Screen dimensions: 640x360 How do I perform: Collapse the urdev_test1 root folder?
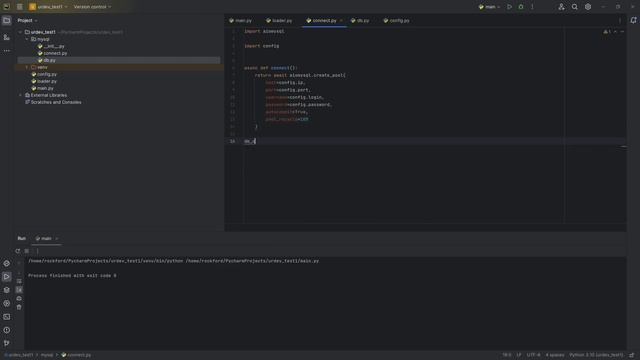pyautogui.click(x=20, y=32)
